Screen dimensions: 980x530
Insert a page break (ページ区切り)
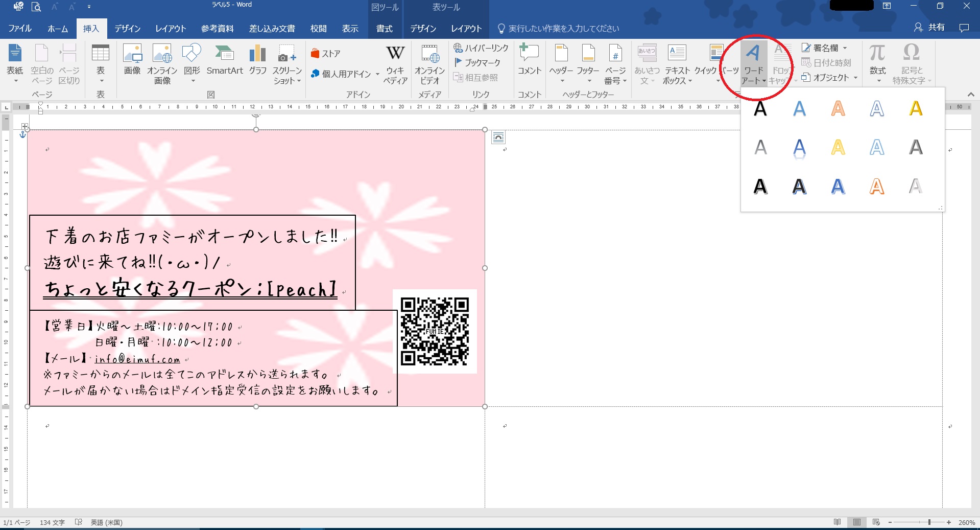coord(69,65)
